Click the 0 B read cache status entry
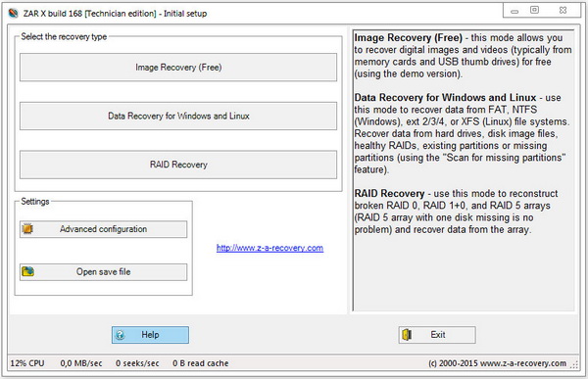 point(200,363)
